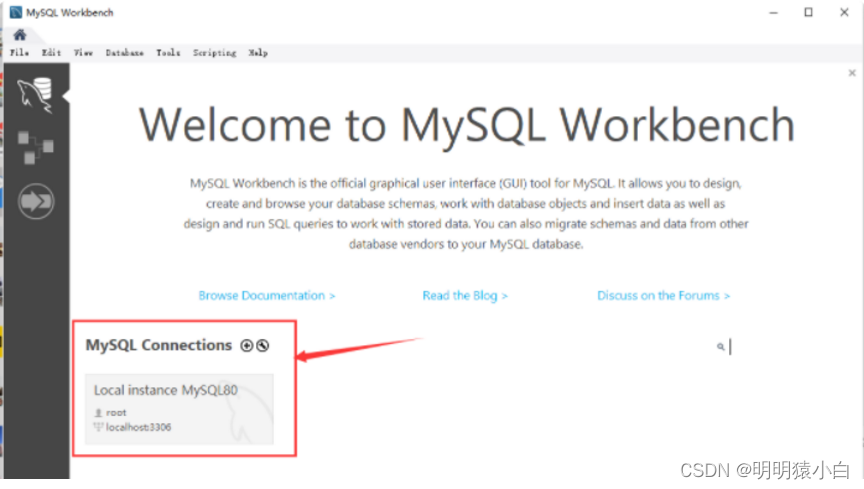Click the root user label on tile
864x489 pixels.
coord(116,412)
